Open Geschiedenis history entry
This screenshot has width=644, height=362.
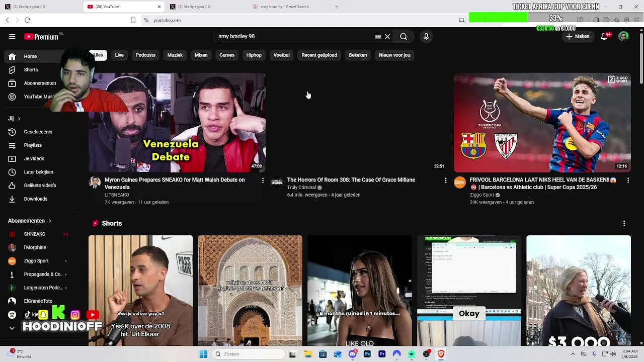coord(38,132)
